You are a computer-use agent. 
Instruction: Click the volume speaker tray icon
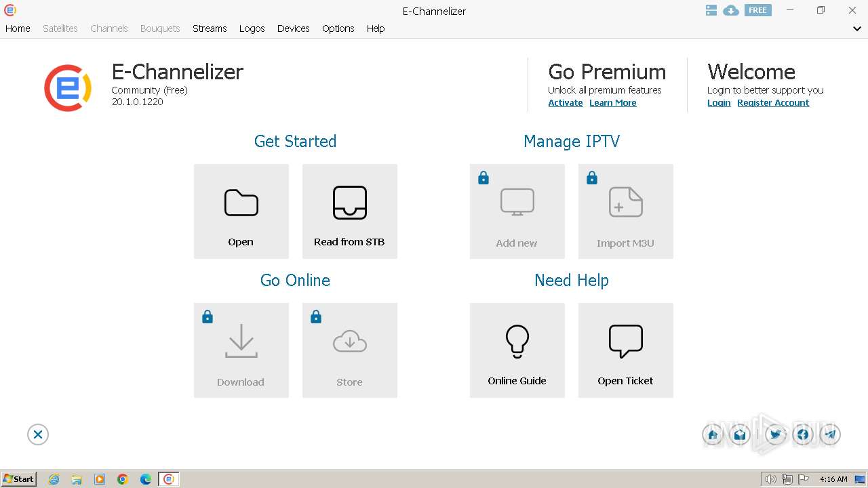click(770, 479)
